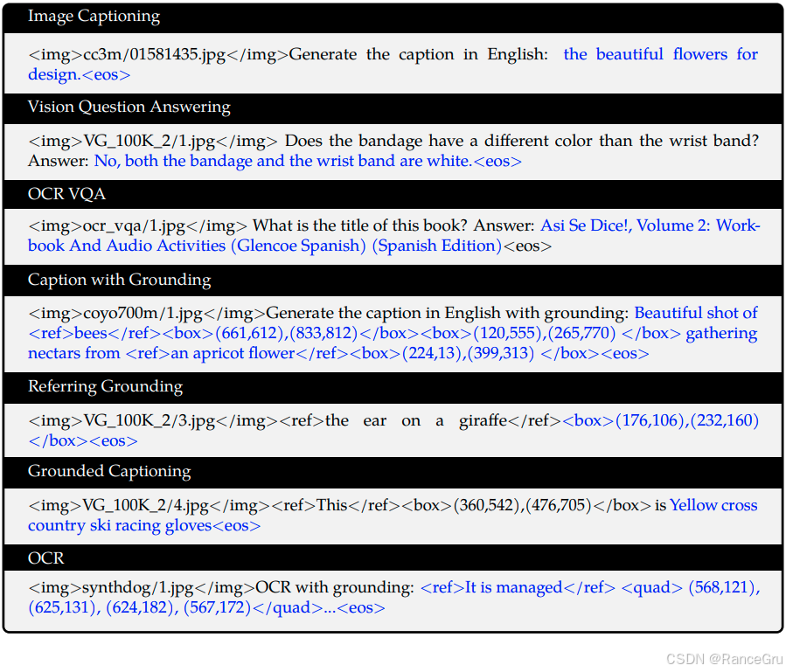Click the phrase 'an apricot flower'

(x=233, y=353)
